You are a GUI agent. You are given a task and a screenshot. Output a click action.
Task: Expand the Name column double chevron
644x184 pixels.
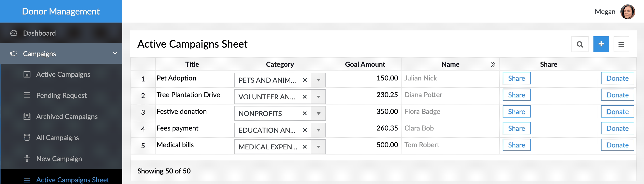coord(493,65)
